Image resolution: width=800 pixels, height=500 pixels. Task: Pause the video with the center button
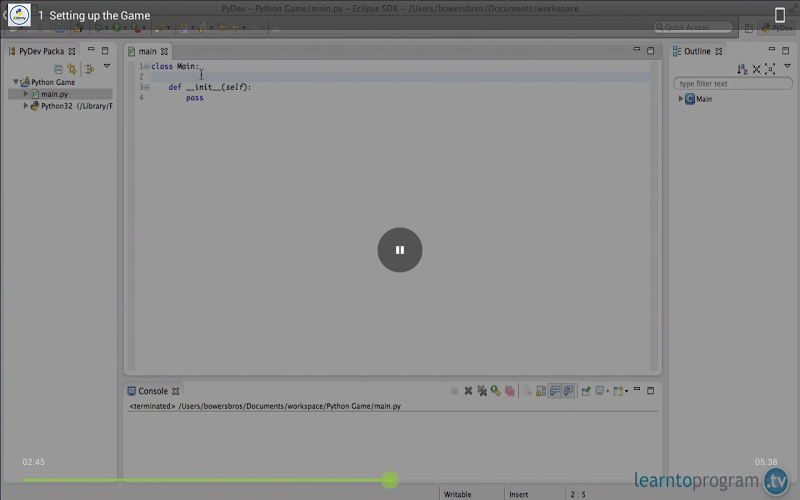tap(399, 249)
